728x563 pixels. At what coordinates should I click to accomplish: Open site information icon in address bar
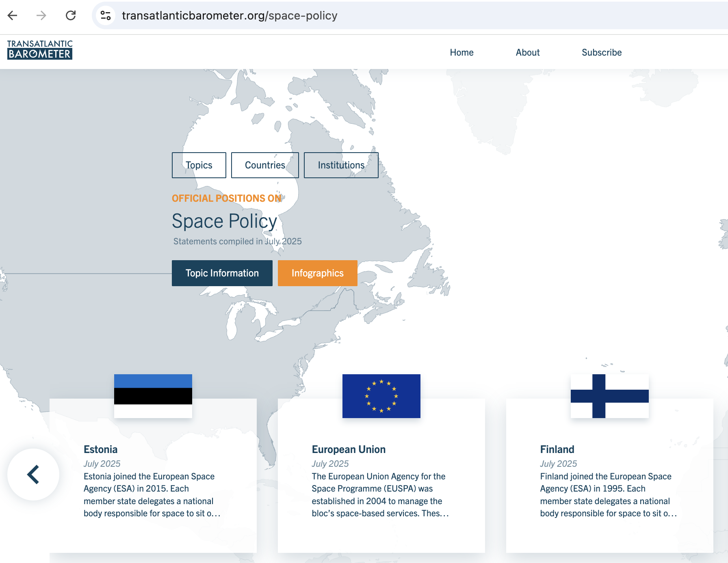pyautogui.click(x=106, y=15)
